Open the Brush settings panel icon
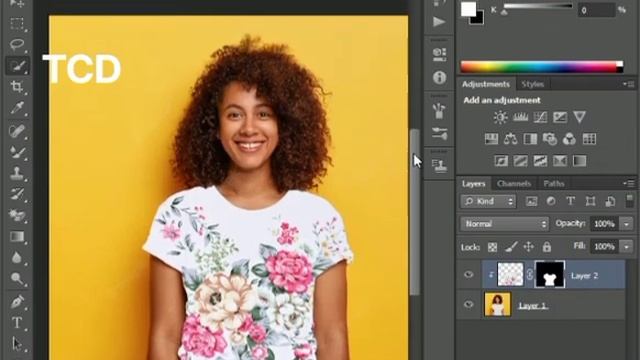640x360 pixels. pos(439,133)
